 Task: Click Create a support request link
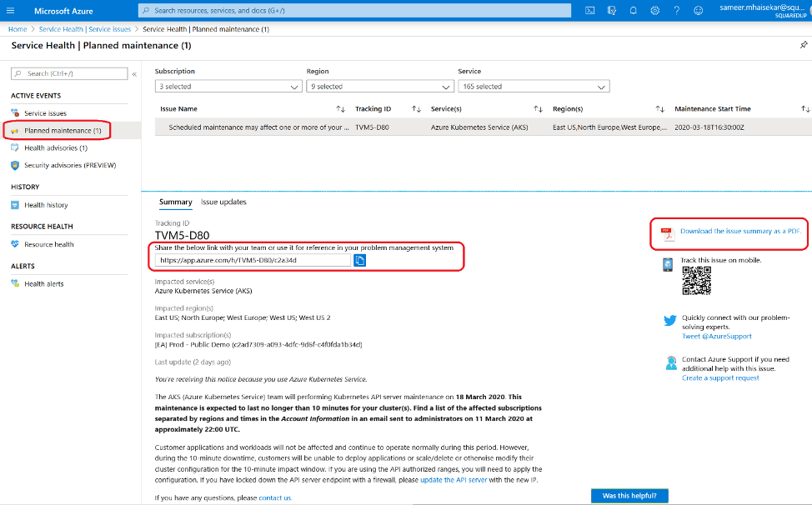click(x=720, y=378)
